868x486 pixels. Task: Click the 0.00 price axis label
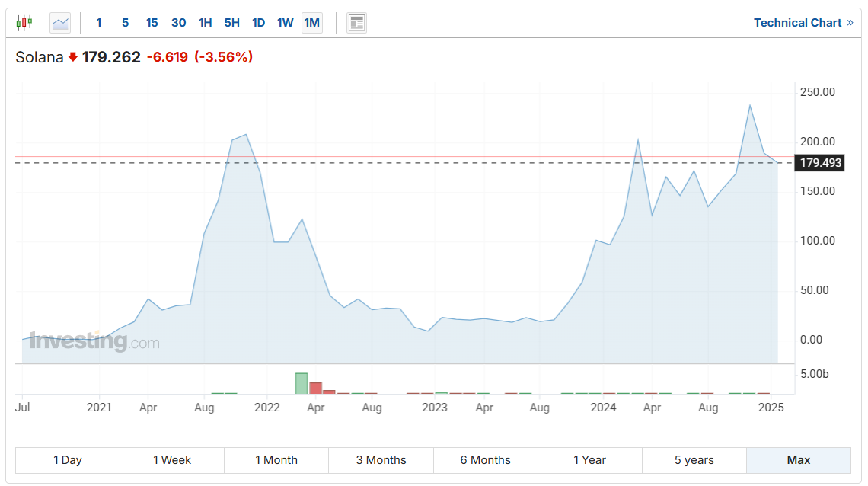click(x=811, y=340)
